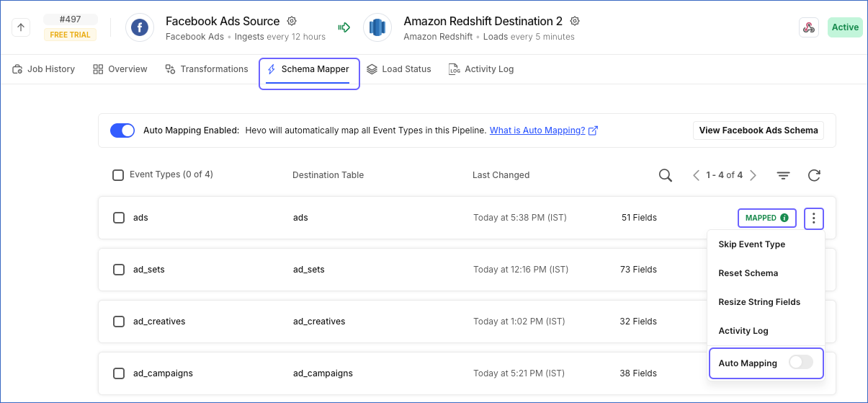868x403 pixels.
Task: Check the ad_sets event type checkbox
Action: pyautogui.click(x=119, y=270)
